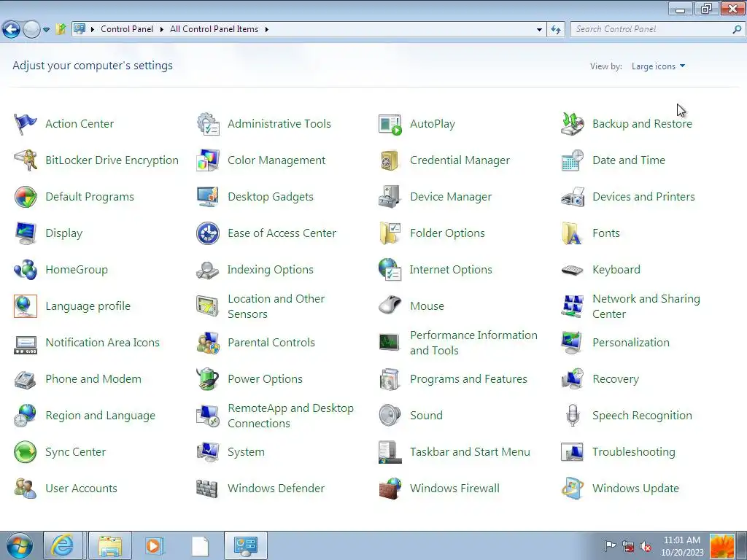Screen dimensions: 747x560
Task: Open the Ease of Access Center icon
Action: point(208,233)
